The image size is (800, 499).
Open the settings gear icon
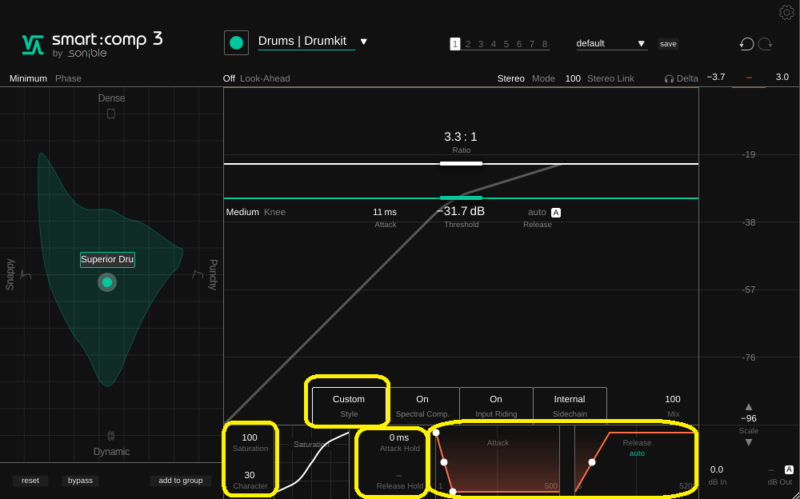pyautogui.click(x=786, y=12)
